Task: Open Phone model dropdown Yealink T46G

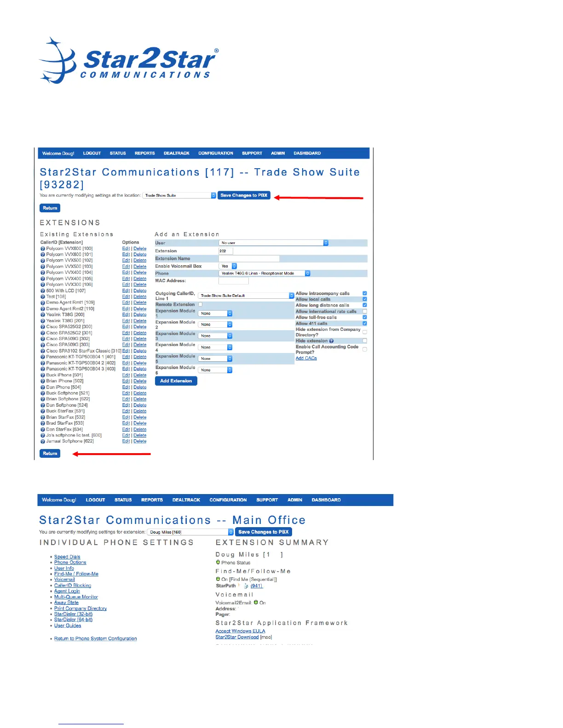Action: (x=264, y=273)
